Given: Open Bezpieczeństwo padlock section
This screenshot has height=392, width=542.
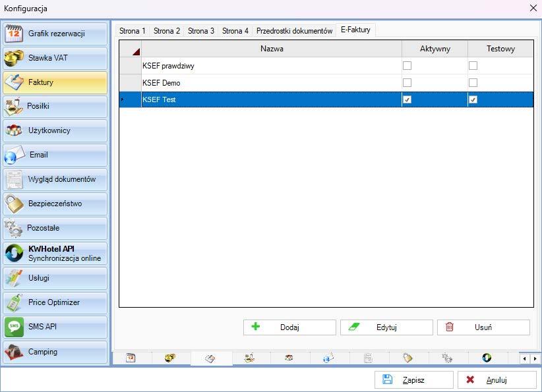Looking at the screenshot, I should pyautogui.click(x=55, y=204).
